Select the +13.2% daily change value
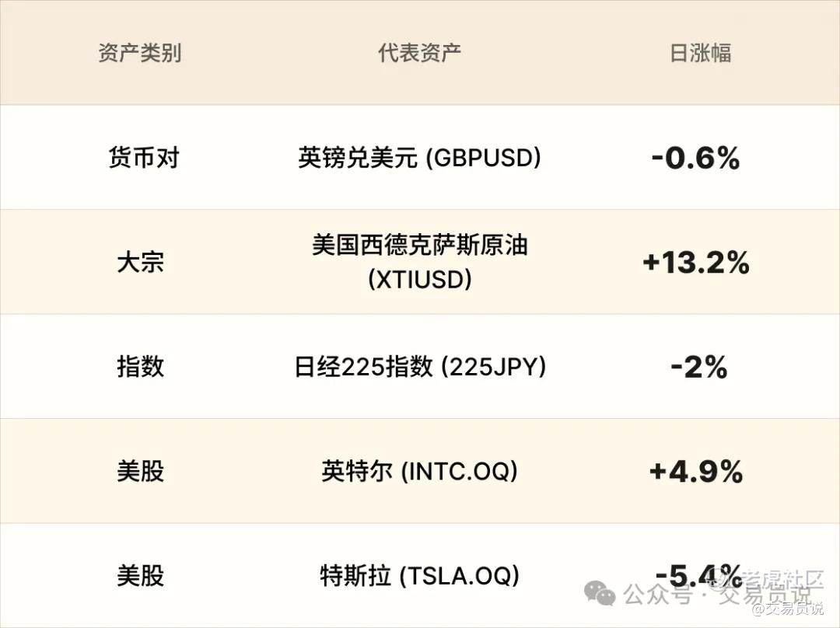This screenshot has height=628, width=840. [x=696, y=263]
